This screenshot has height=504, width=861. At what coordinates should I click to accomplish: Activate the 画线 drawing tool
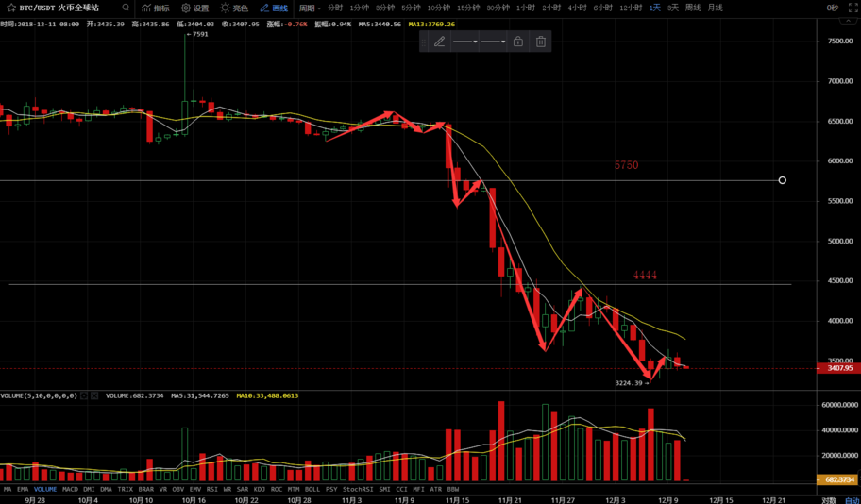pos(274,8)
